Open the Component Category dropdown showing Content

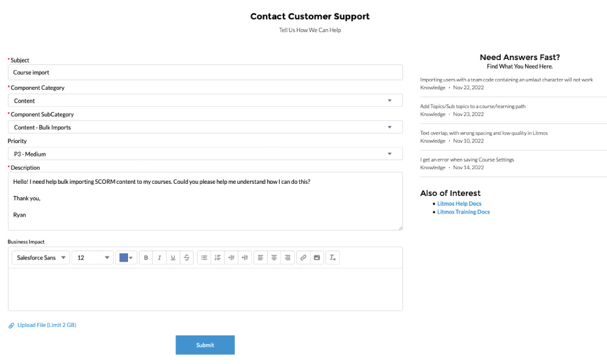[205, 101]
